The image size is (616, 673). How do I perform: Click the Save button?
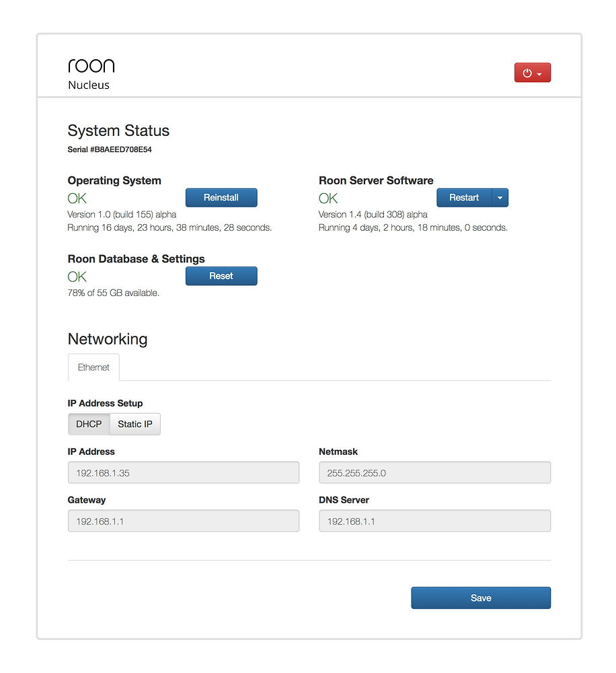click(480, 598)
